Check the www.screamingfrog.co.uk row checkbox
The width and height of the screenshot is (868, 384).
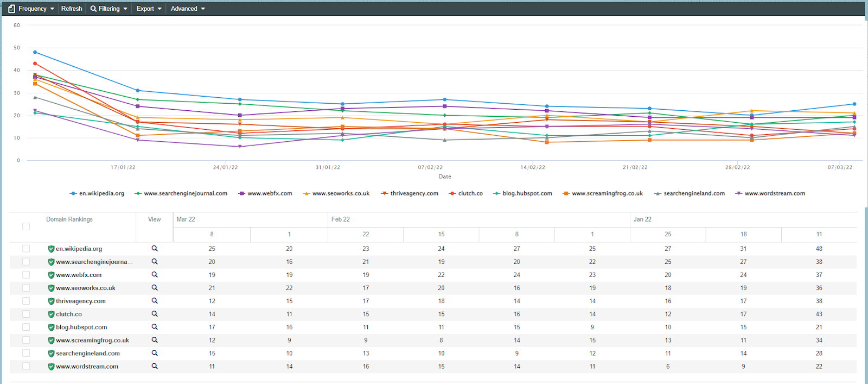(26, 340)
